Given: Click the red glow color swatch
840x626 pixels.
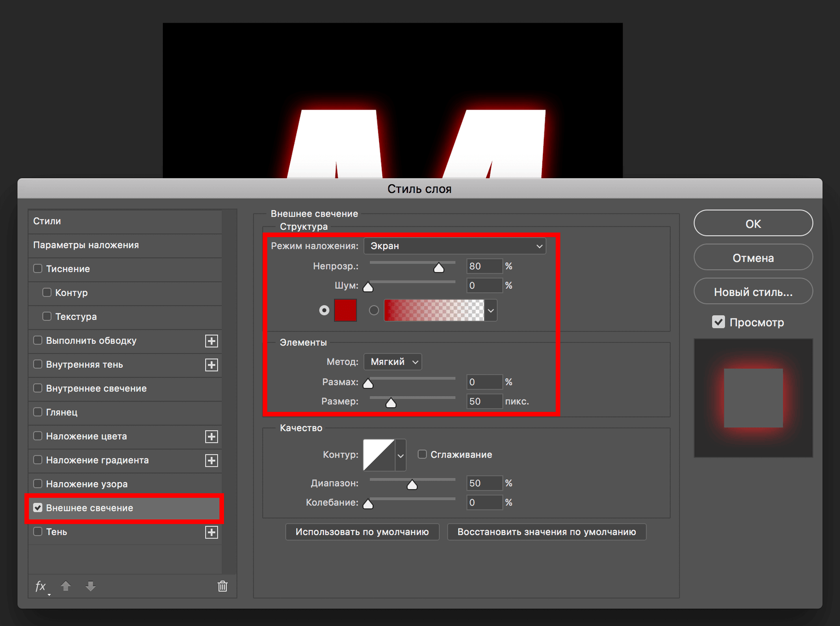Looking at the screenshot, I should coord(345,311).
